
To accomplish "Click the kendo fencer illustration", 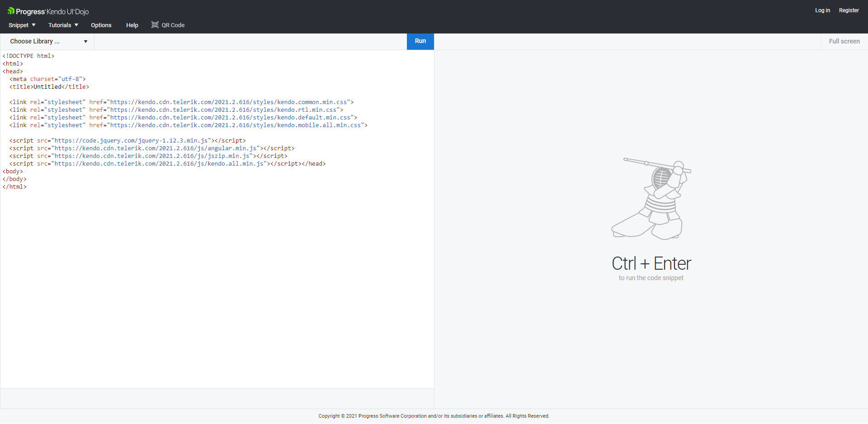I will [x=651, y=198].
